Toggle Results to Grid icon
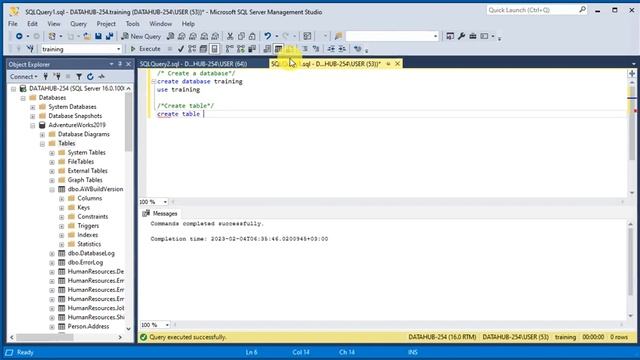The image size is (640, 360). pos(278,49)
